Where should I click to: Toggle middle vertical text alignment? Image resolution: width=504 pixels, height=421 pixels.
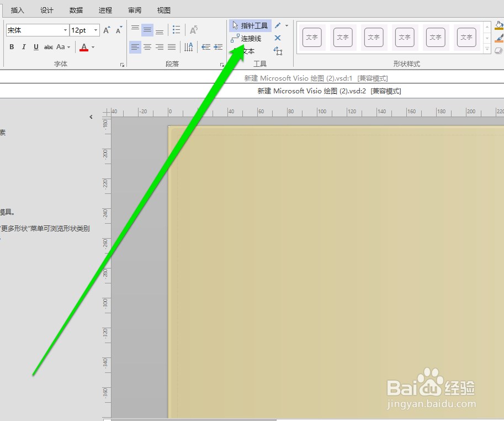pyautogui.click(x=147, y=30)
